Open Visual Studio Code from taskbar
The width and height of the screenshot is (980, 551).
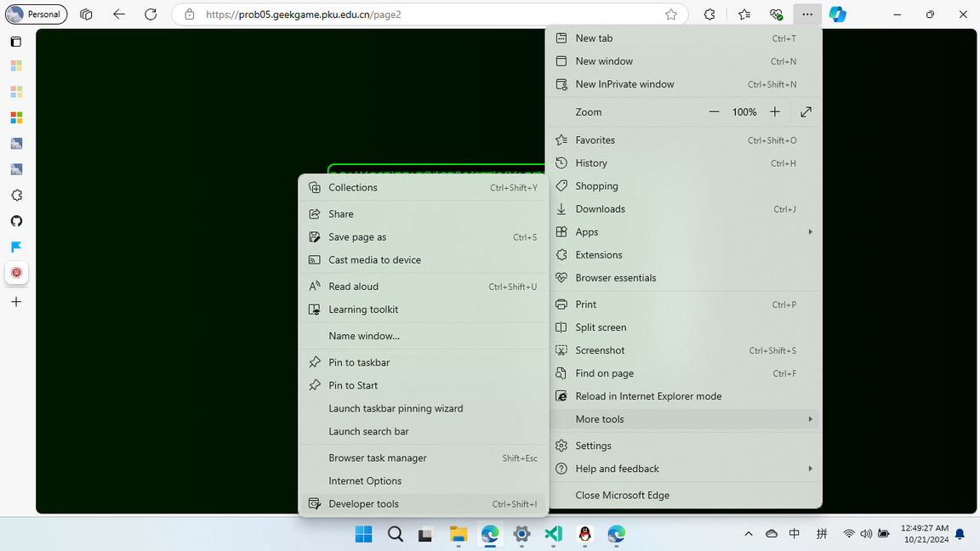(x=553, y=533)
